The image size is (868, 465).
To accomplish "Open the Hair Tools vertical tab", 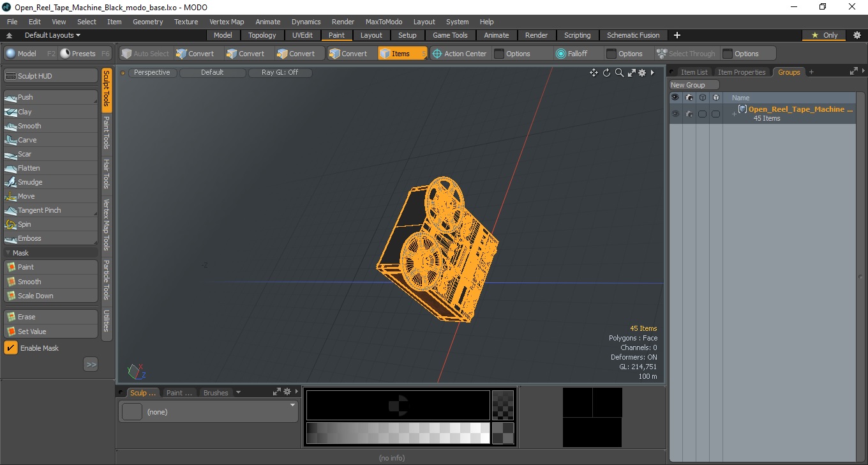I will coord(107,173).
